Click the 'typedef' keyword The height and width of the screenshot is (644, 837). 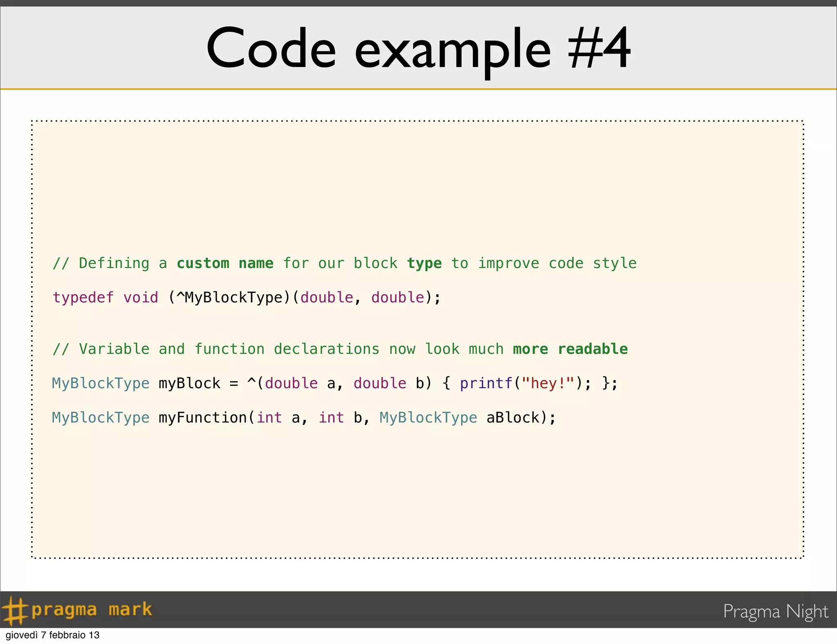tap(83, 297)
